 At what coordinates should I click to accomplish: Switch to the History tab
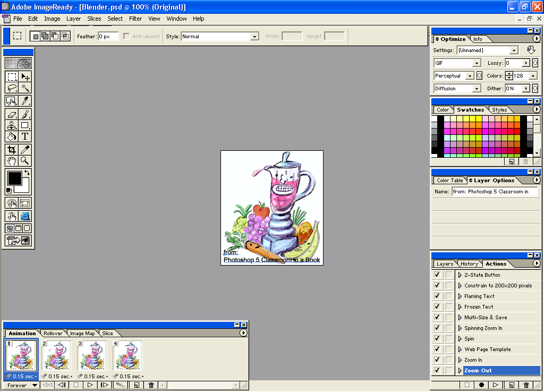469,263
